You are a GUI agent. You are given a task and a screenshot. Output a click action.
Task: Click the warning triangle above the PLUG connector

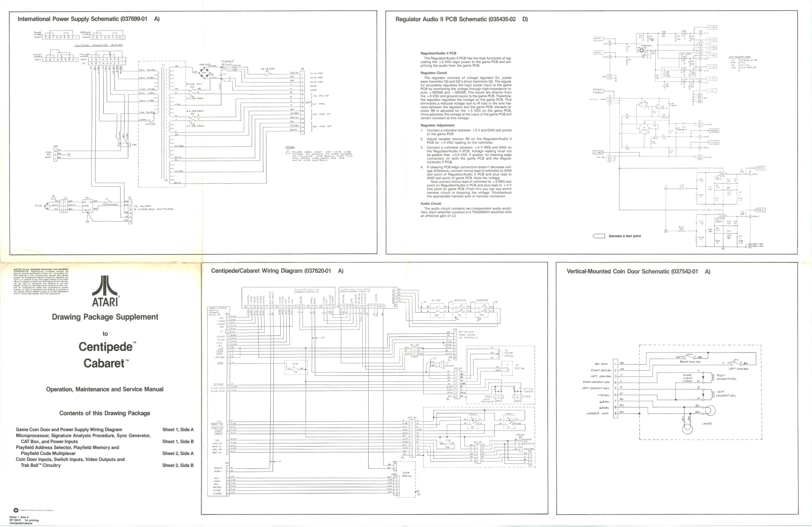tap(54, 197)
